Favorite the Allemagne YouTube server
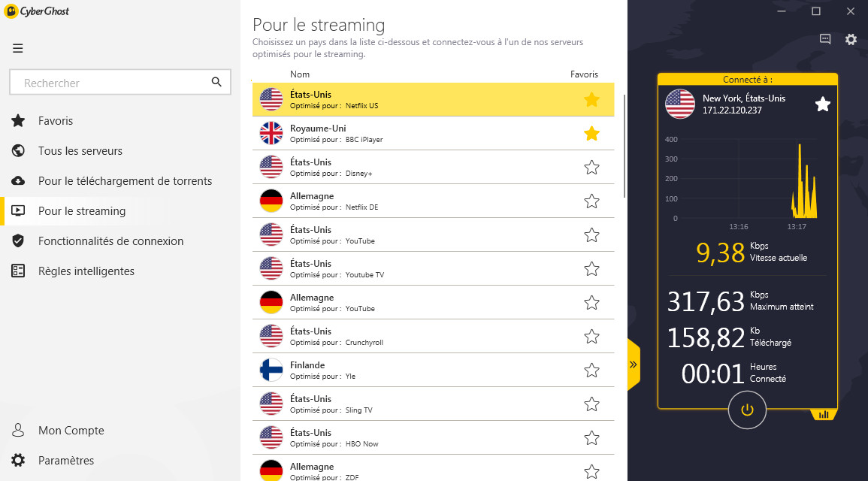This screenshot has width=868, height=481. 591,302
